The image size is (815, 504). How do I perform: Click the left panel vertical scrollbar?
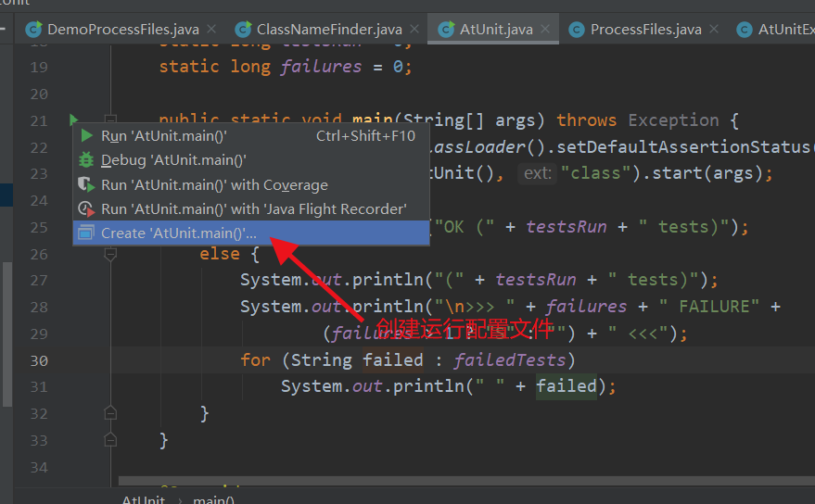6,334
